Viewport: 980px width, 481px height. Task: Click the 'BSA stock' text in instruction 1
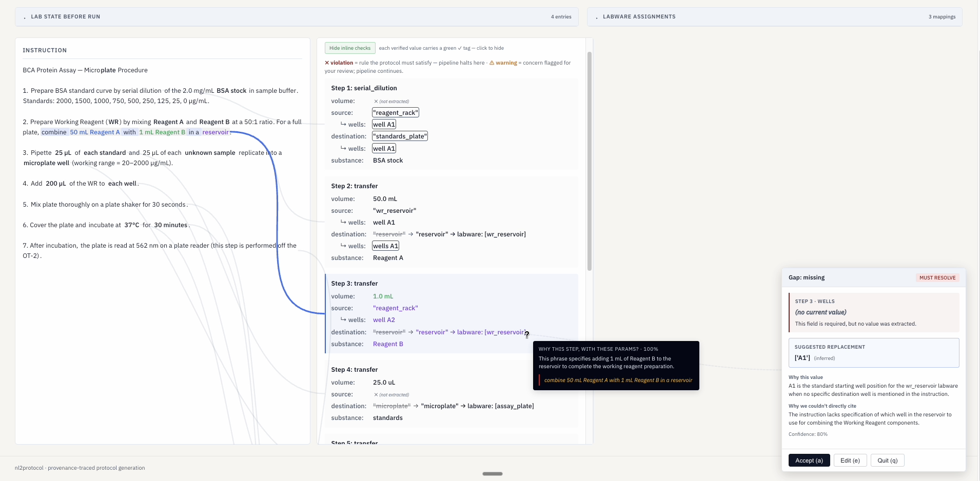[x=231, y=90]
